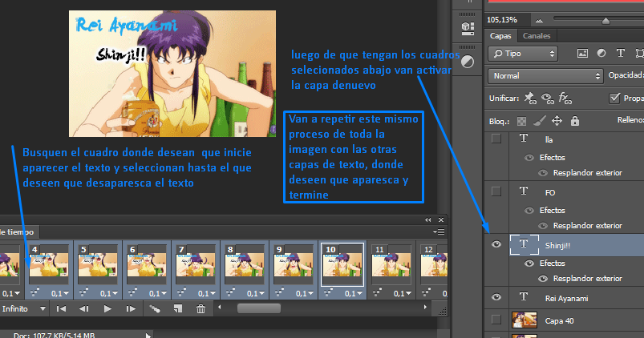Click unify layer style icon
This screenshot has width=644, height=338.
coord(565,99)
